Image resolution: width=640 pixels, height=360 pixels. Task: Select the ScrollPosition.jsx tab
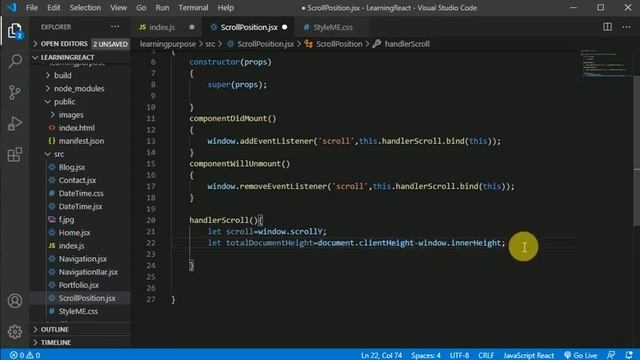249,27
